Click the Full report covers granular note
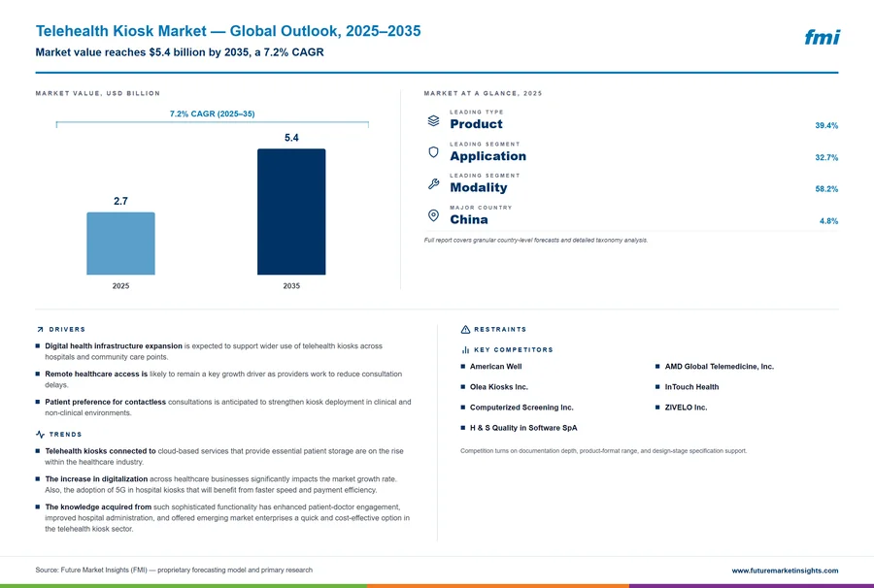This screenshot has width=874, height=588. pyautogui.click(x=536, y=241)
